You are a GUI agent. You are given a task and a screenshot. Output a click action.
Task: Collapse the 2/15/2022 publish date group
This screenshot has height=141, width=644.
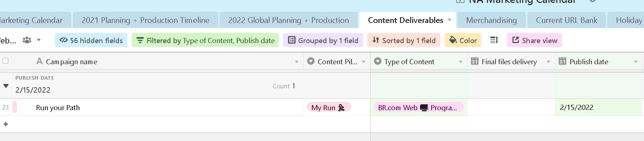[6, 86]
